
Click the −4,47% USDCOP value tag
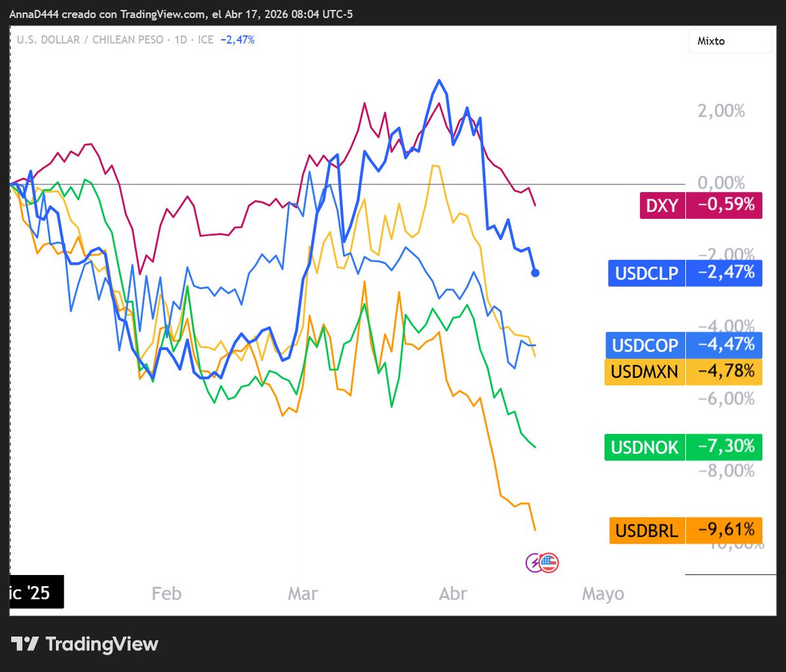(724, 345)
